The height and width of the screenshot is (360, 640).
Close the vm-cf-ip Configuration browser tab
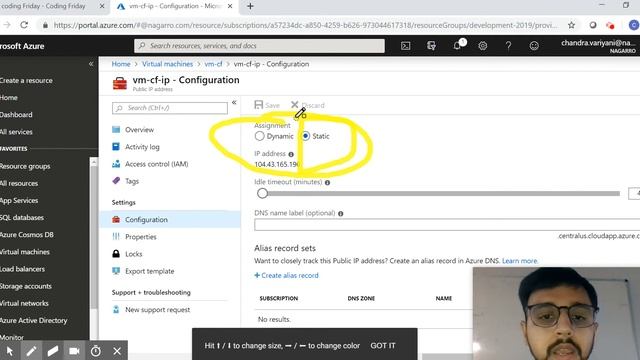tap(230, 6)
